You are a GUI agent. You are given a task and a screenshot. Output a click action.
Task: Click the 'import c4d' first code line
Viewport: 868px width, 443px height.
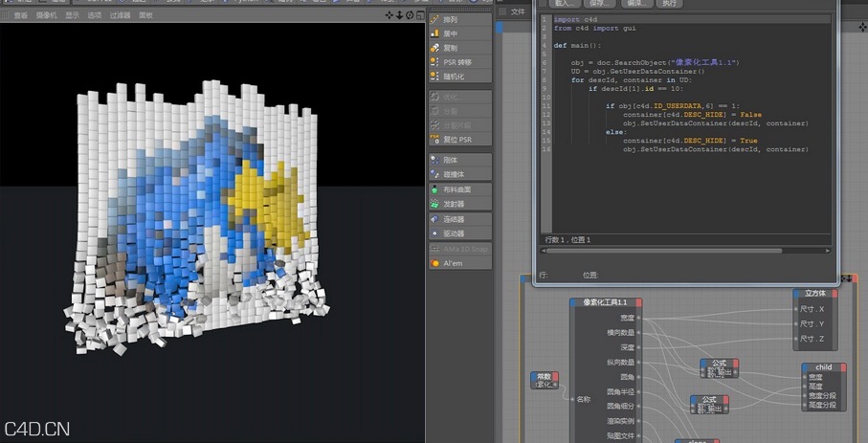point(575,19)
